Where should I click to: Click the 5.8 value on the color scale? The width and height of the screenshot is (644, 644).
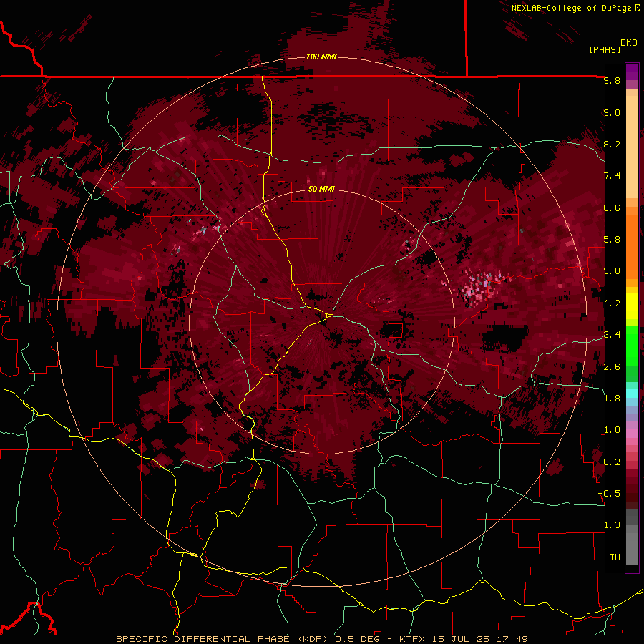coord(612,240)
